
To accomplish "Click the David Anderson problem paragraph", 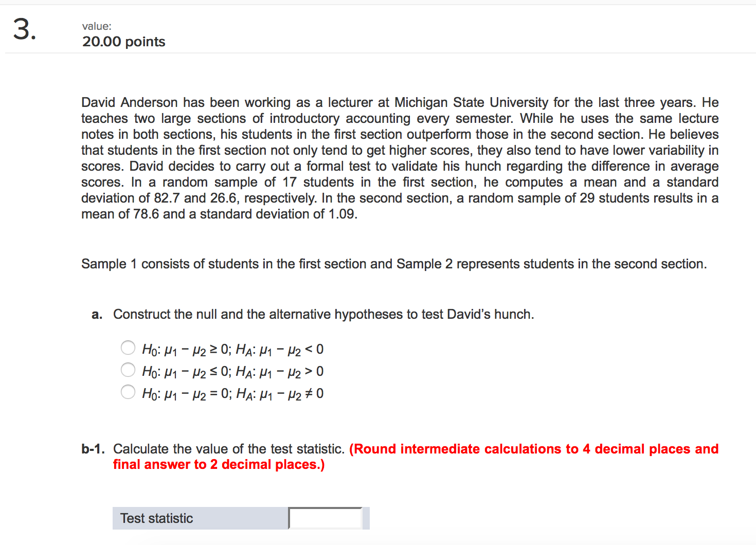I will [x=400, y=158].
